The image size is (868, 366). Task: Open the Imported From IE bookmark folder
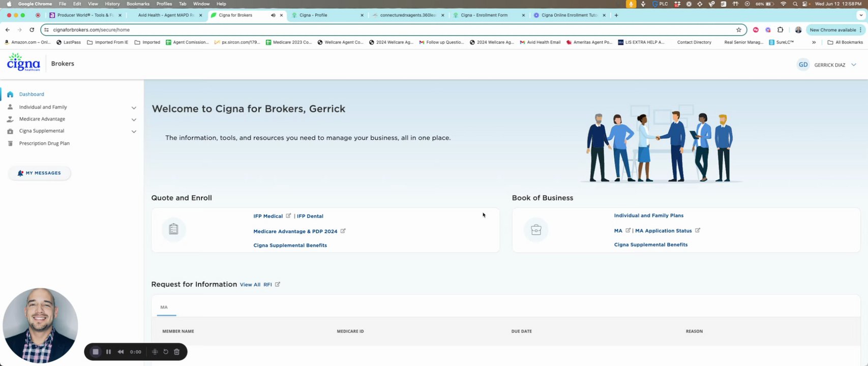click(x=108, y=42)
